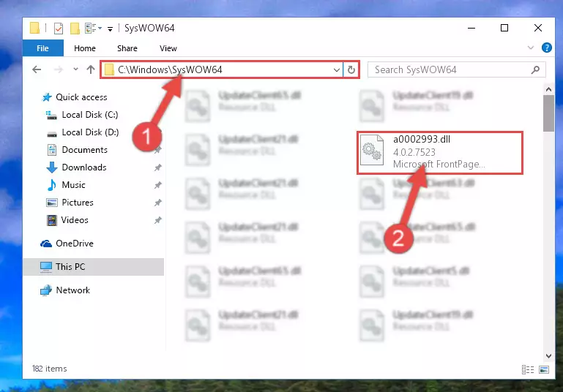Open the blue Help icon
Image resolution: width=563 pixels, height=392 pixels.
[x=546, y=48]
